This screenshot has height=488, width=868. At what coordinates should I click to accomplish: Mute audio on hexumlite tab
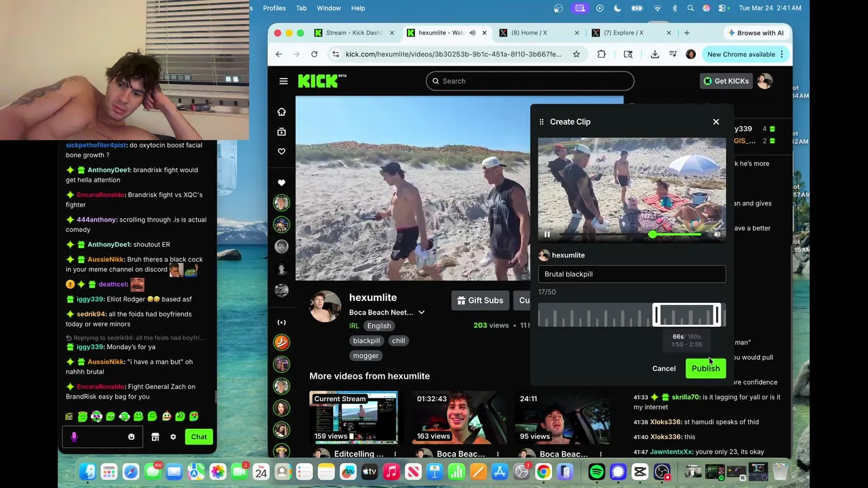point(473,33)
